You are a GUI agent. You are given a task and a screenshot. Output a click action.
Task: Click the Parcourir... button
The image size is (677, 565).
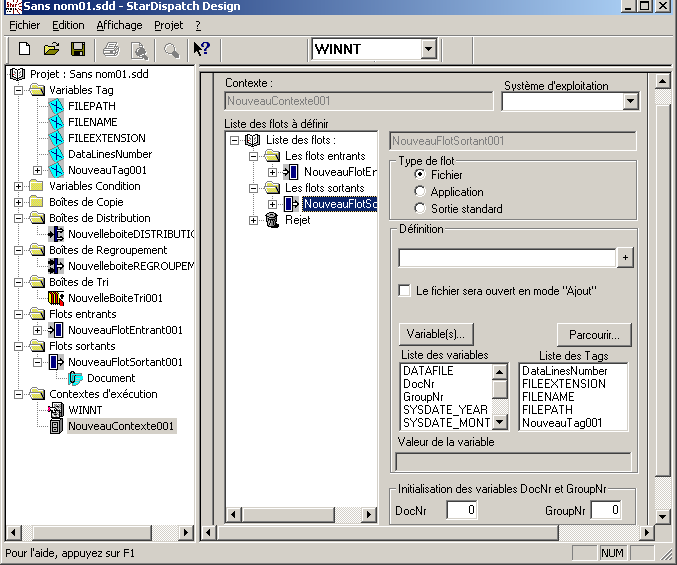[x=594, y=334]
